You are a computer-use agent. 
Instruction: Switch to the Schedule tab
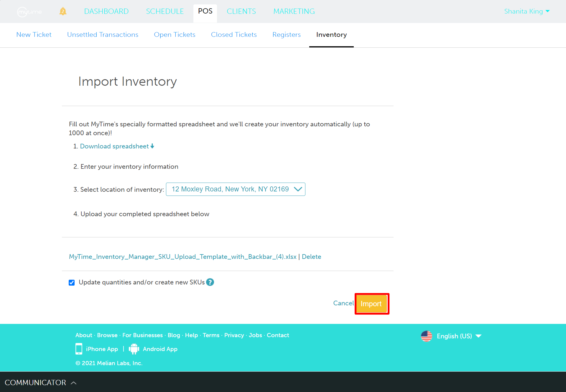[165, 11]
